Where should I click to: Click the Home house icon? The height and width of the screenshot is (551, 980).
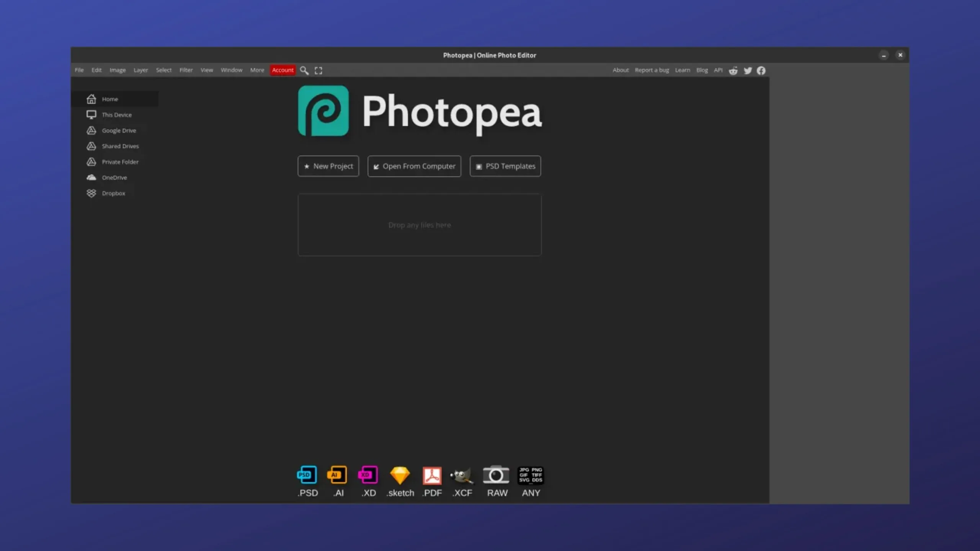91,99
